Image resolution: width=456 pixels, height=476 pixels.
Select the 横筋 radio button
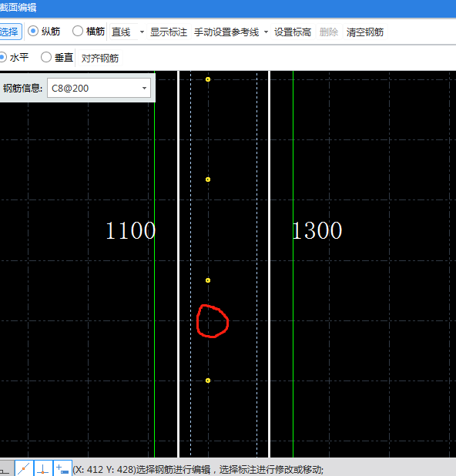coord(78,31)
